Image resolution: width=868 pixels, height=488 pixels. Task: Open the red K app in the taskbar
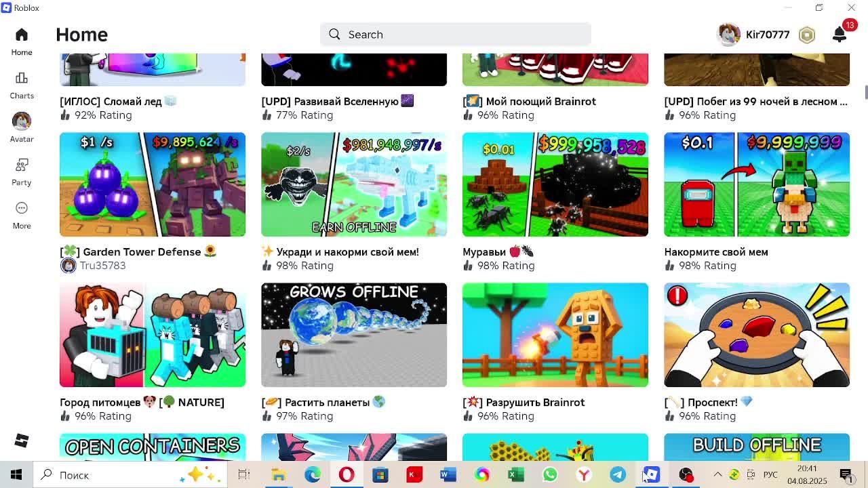point(414,474)
